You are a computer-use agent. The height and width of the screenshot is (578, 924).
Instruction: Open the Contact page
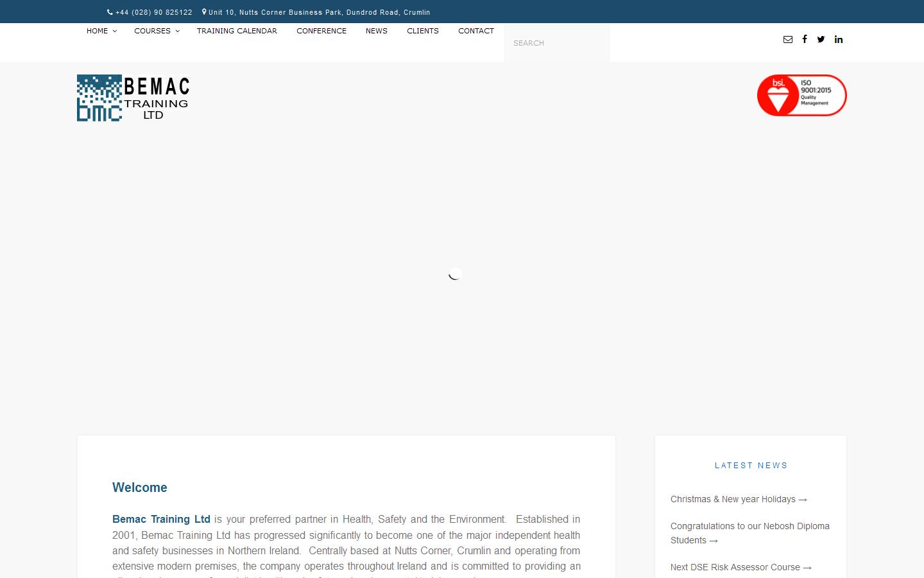tap(476, 31)
